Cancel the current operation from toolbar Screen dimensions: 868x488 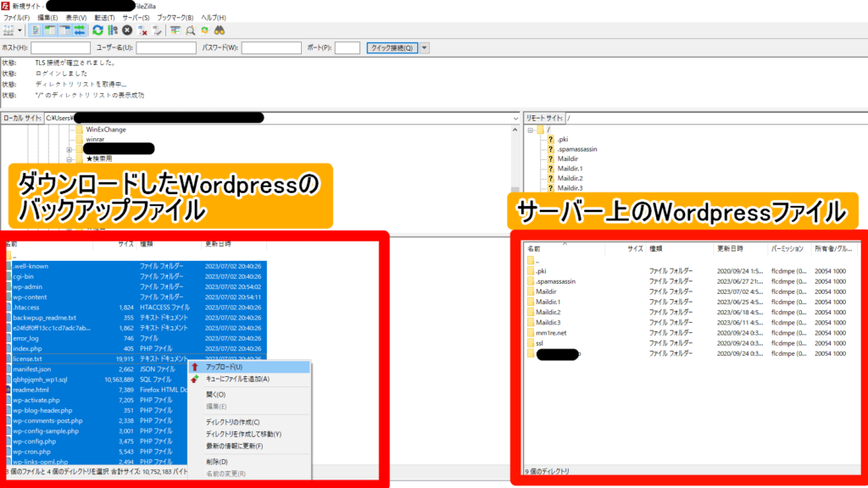(x=127, y=30)
